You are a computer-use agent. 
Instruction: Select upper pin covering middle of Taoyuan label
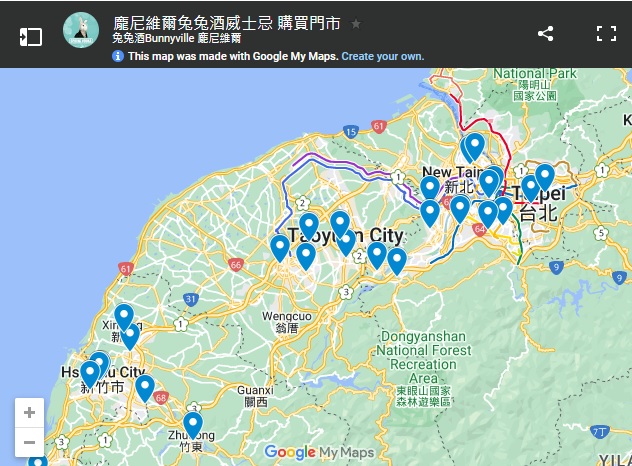click(340, 223)
